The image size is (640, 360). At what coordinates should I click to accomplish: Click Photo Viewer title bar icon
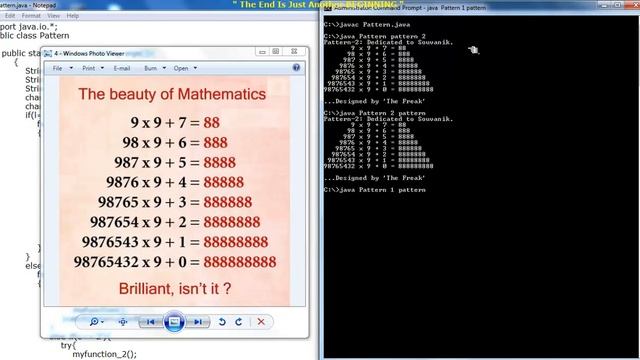tap(48, 53)
